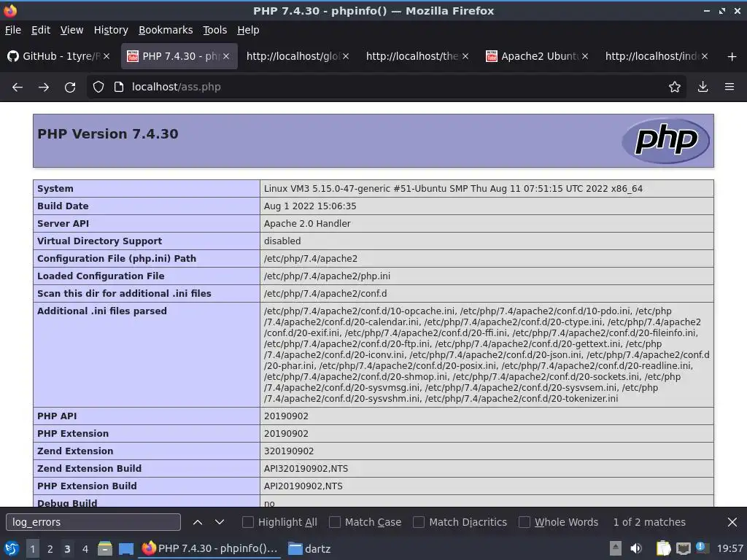Open the Bookmarks menu
The height and width of the screenshot is (560, 747).
click(166, 30)
